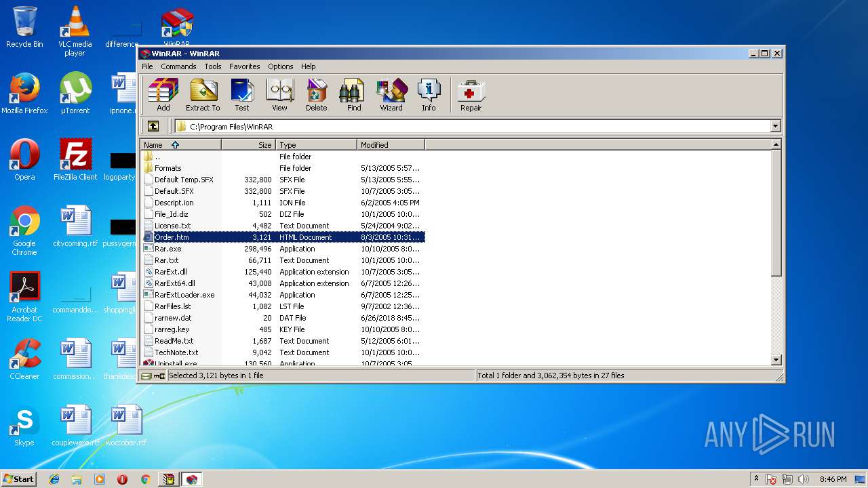
Task: Click the Test archive icon
Action: coord(242,95)
